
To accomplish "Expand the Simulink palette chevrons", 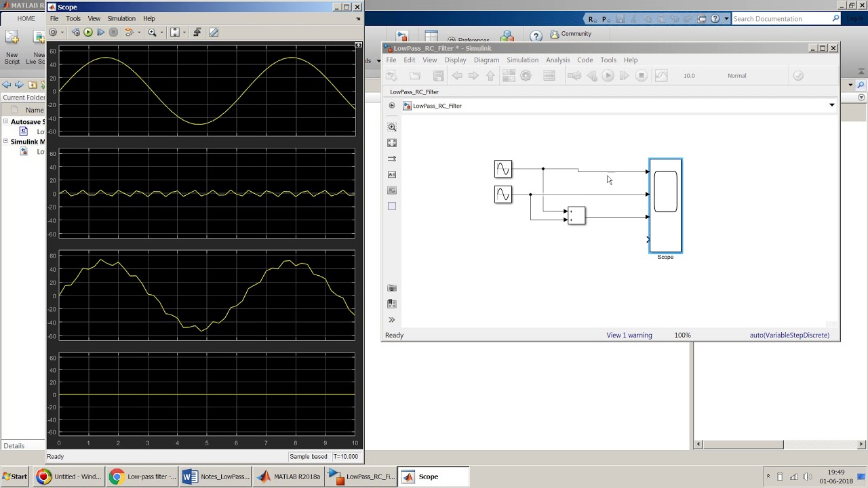I will coord(392,320).
